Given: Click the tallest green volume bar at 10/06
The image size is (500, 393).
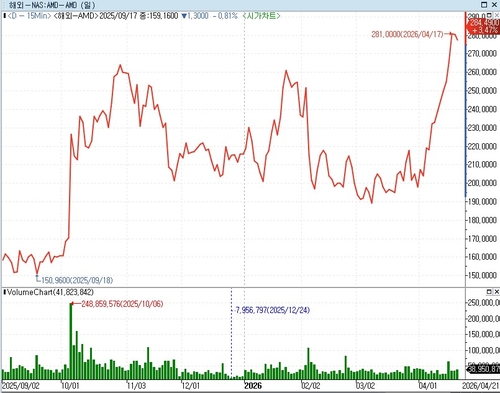Looking at the screenshot, I should [71, 341].
